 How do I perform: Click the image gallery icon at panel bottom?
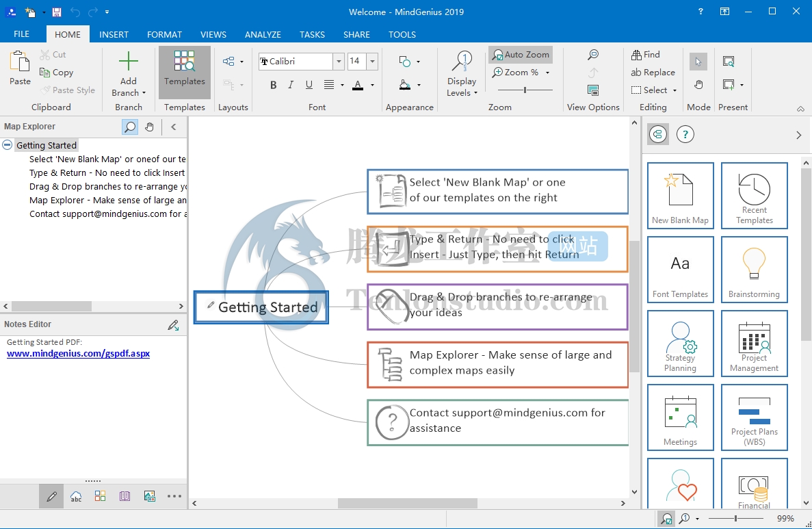pos(150,496)
